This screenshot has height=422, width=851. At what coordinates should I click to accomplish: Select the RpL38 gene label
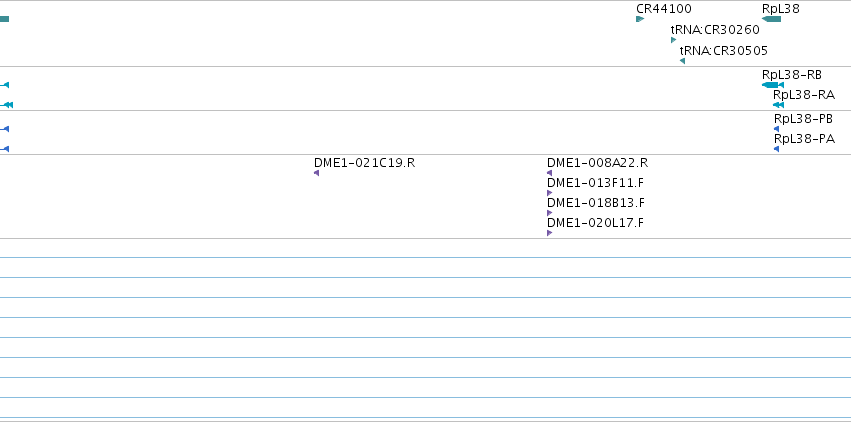pyautogui.click(x=780, y=9)
